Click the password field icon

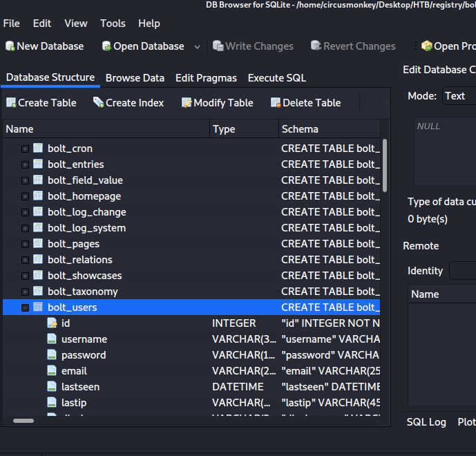pos(52,354)
